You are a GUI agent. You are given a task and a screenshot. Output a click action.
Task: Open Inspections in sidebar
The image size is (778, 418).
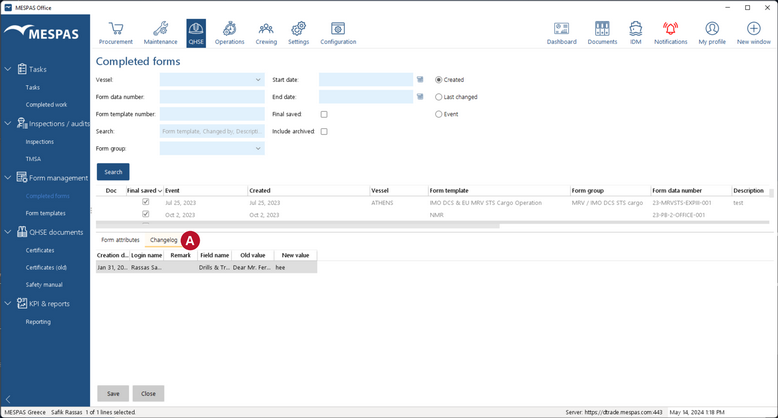40,141
